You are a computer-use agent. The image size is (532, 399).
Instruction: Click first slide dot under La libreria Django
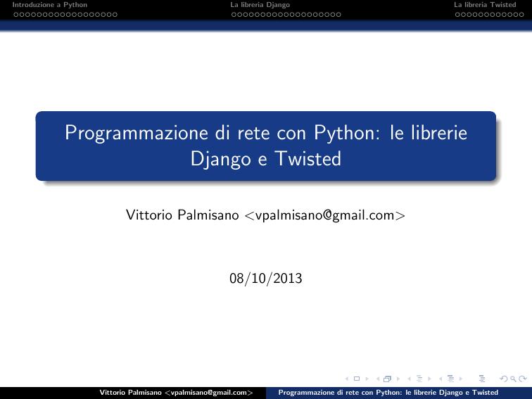[x=234, y=15]
